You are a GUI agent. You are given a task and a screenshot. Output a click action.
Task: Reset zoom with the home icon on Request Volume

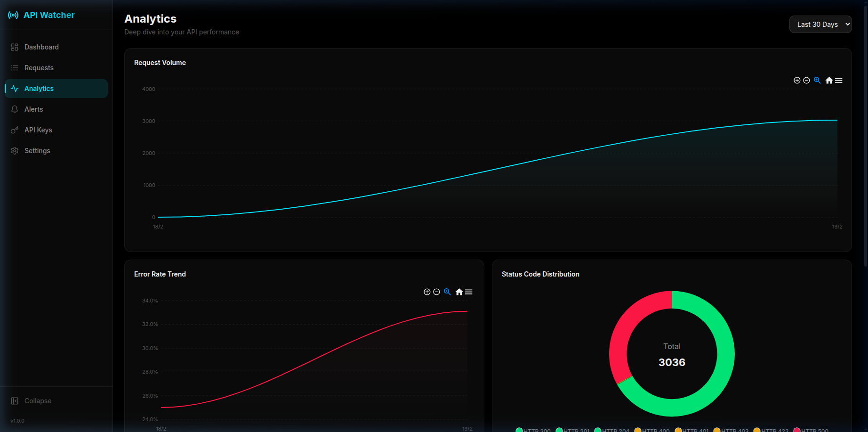click(828, 80)
